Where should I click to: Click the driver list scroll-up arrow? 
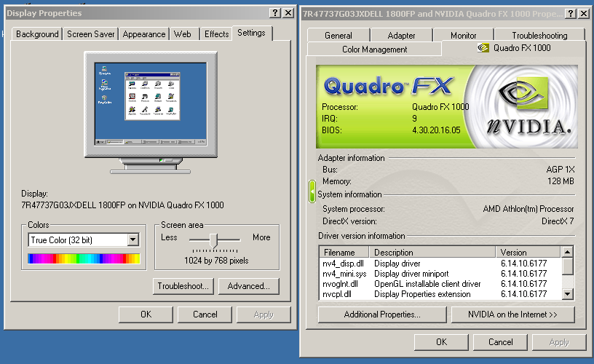[567, 252]
